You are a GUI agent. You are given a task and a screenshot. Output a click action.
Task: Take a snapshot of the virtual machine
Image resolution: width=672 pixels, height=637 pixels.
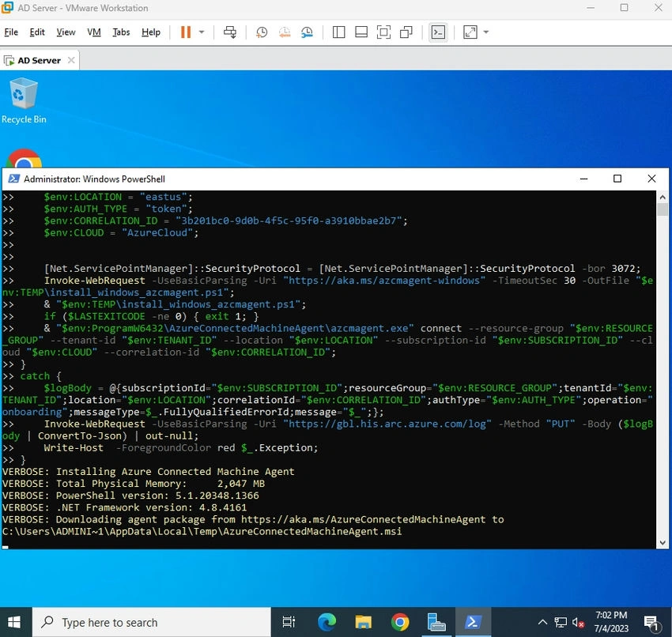pos(262,32)
